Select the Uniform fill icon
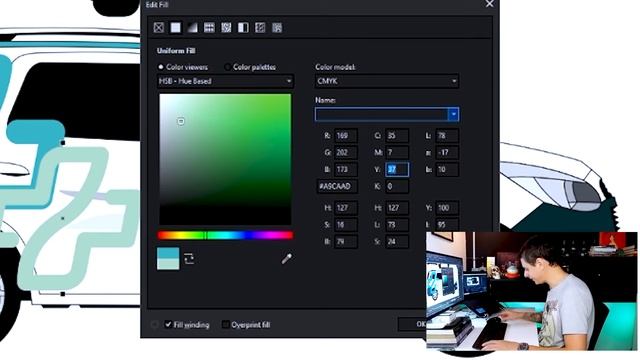 176,27
